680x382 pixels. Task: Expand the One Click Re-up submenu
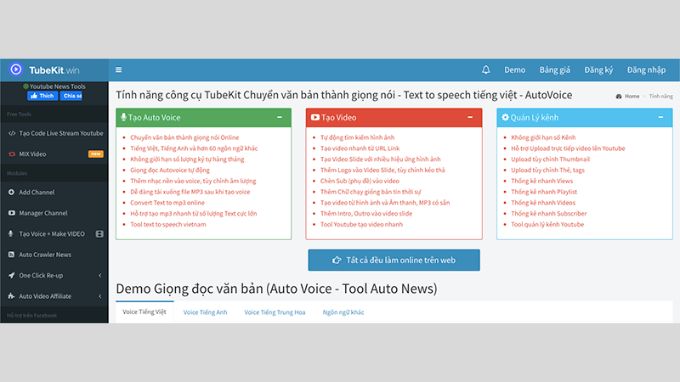100,275
